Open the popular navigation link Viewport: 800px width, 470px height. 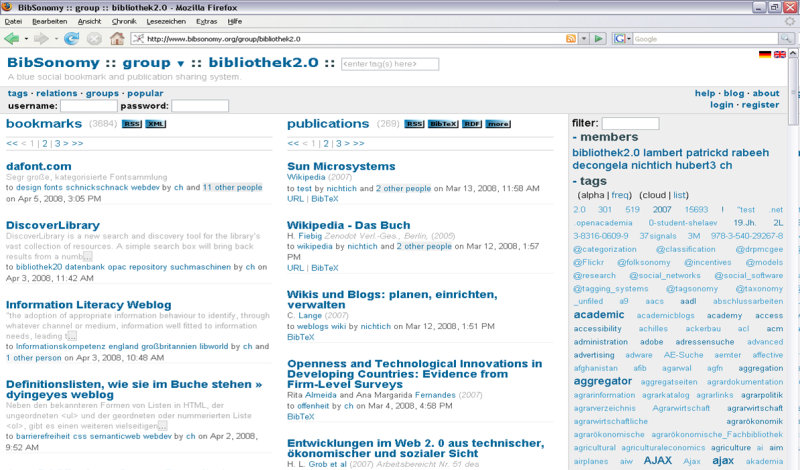pyautogui.click(x=145, y=93)
